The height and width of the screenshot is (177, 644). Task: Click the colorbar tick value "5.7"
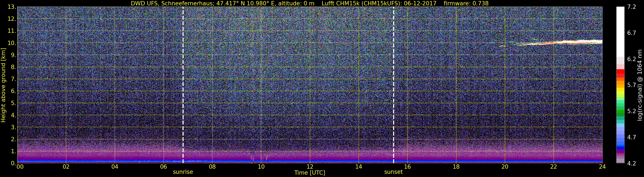tap(632, 85)
